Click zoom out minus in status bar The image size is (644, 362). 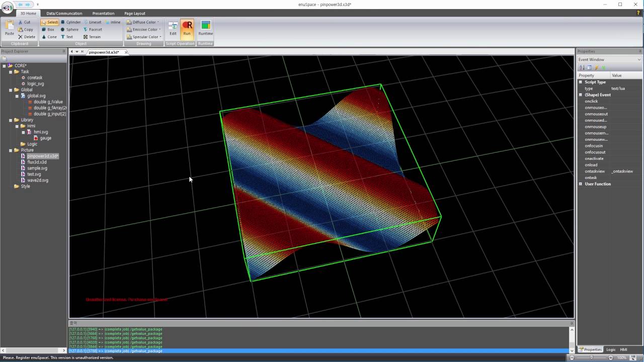[x=572, y=357]
